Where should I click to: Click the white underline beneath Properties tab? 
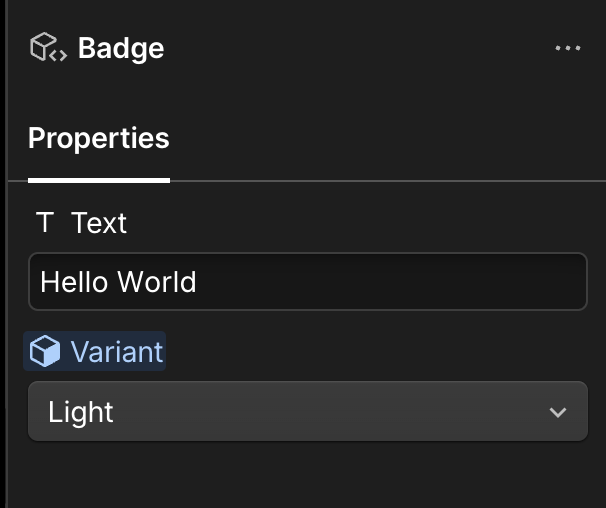(x=98, y=180)
